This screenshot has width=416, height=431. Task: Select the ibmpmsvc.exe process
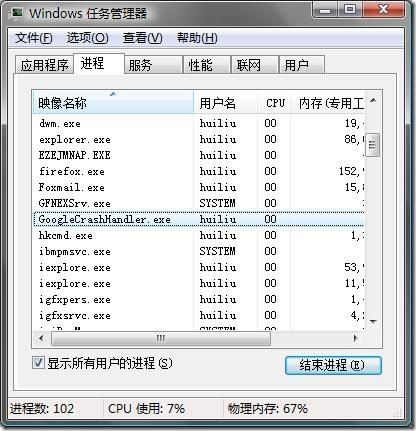pyautogui.click(x=199, y=252)
